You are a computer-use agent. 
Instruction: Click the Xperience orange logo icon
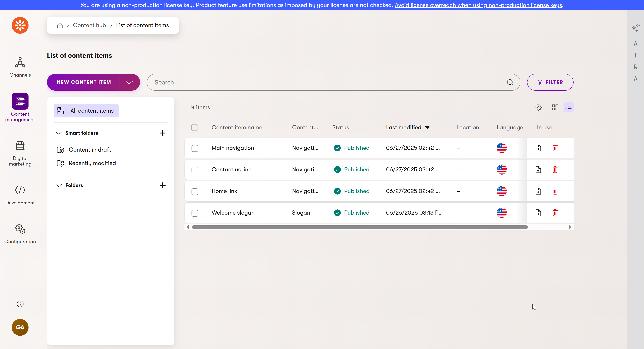tap(20, 25)
